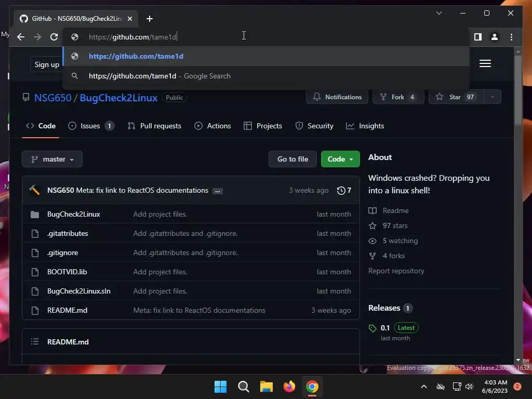Close the GitHub BugCheck2Linux tab

click(130, 19)
